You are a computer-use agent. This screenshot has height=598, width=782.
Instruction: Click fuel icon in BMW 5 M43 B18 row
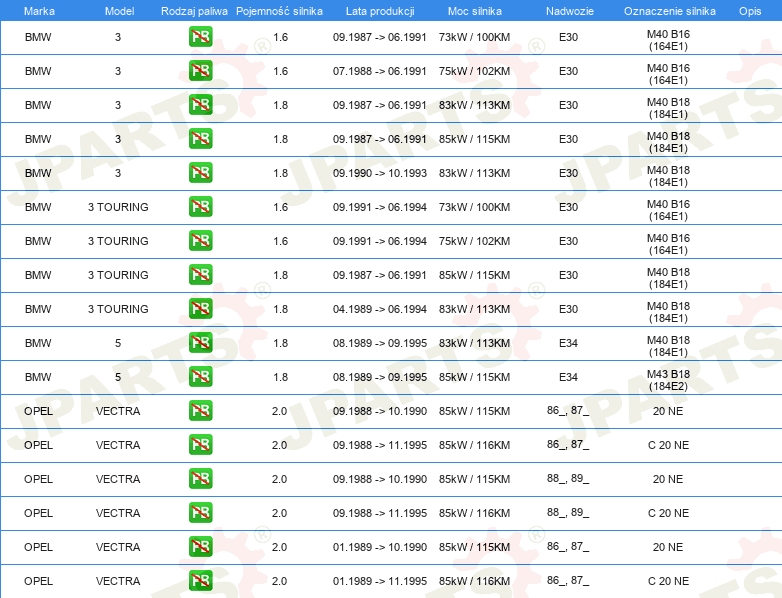(x=200, y=377)
